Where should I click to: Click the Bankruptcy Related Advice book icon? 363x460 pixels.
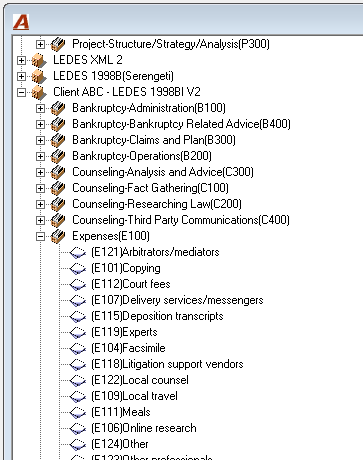[58, 124]
